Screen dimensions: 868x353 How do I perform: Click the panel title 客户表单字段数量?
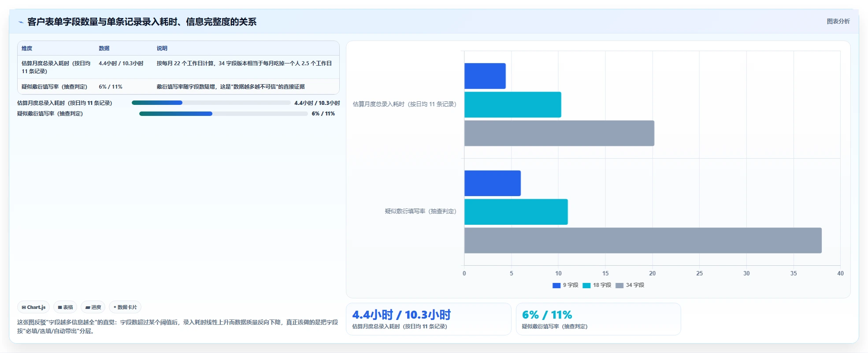pos(142,22)
